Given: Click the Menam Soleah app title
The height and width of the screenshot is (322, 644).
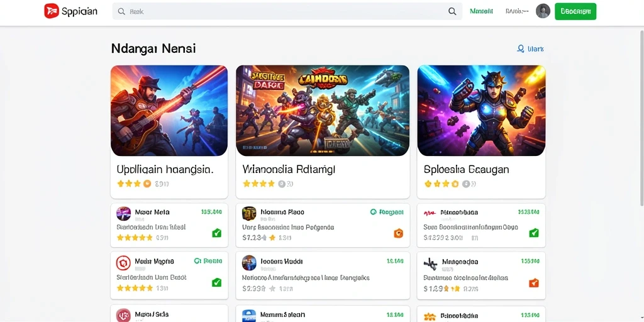Looking at the screenshot, I should point(282,314).
